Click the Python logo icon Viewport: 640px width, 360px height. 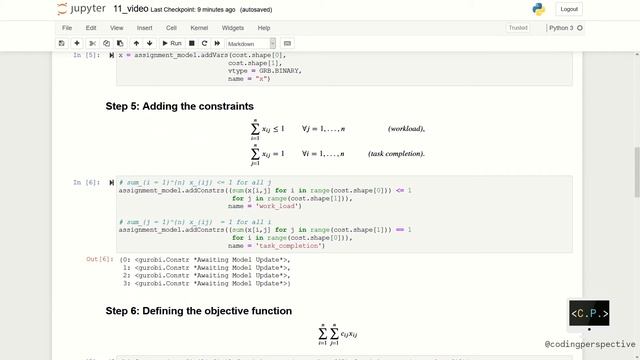[x=539, y=9]
